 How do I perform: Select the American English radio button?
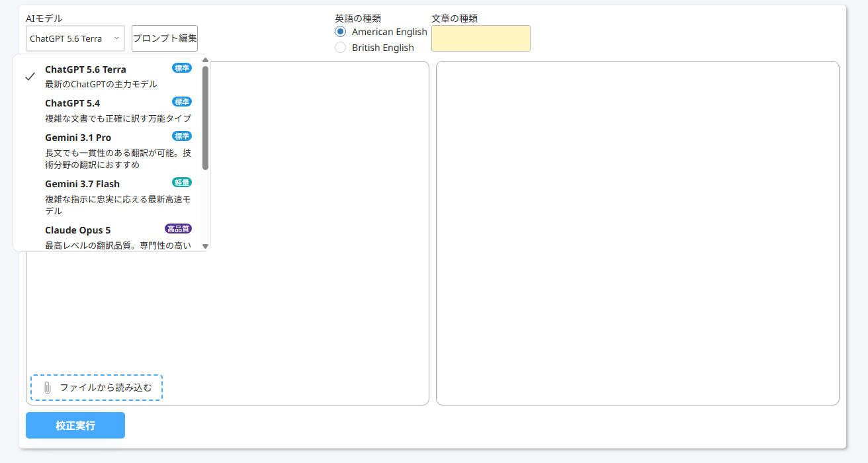[340, 32]
